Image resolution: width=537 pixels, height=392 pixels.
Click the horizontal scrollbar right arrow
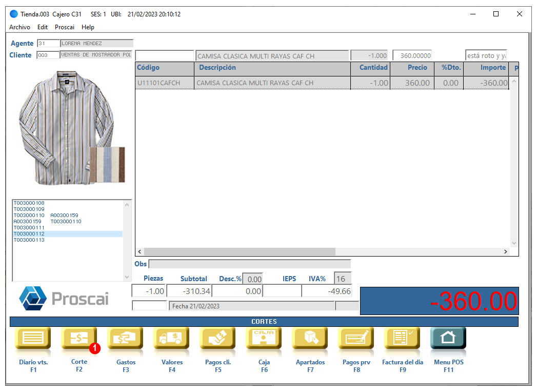(x=506, y=251)
